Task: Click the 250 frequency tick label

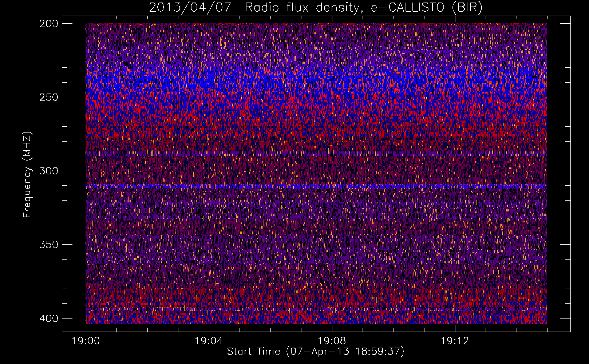Action: pyautogui.click(x=48, y=97)
